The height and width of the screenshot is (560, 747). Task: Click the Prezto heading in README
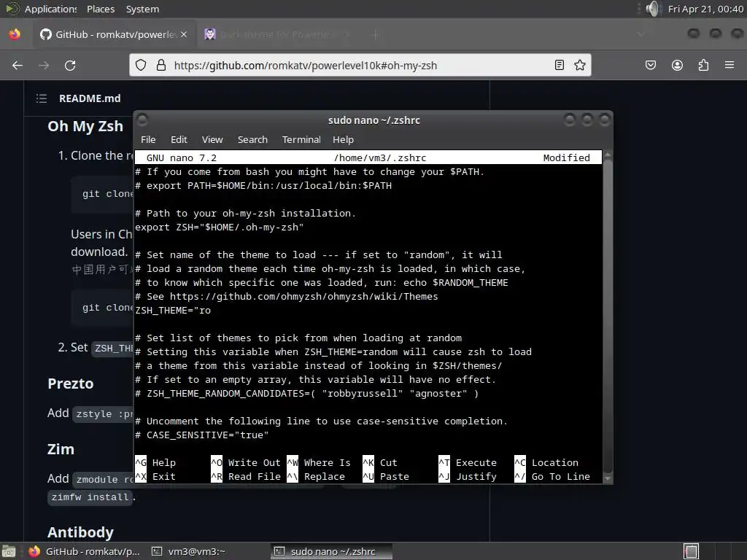click(71, 384)
